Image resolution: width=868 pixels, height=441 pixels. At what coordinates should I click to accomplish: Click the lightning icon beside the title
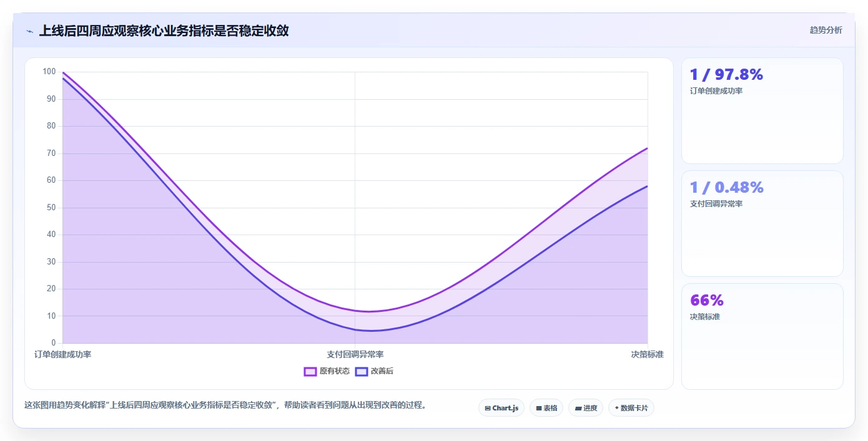[x=29, y=31]
